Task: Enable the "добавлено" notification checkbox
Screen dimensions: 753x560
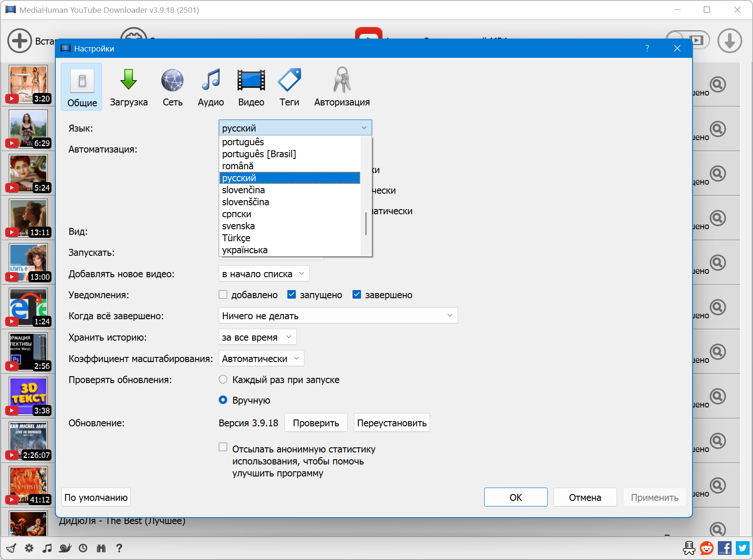Action: point(223,294)
